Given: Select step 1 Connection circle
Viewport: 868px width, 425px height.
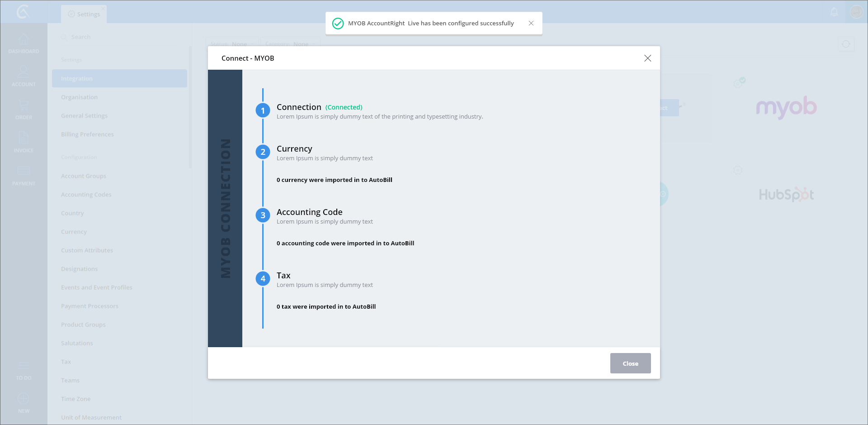Looking at the screenshot, I should [x=263, y=110].
